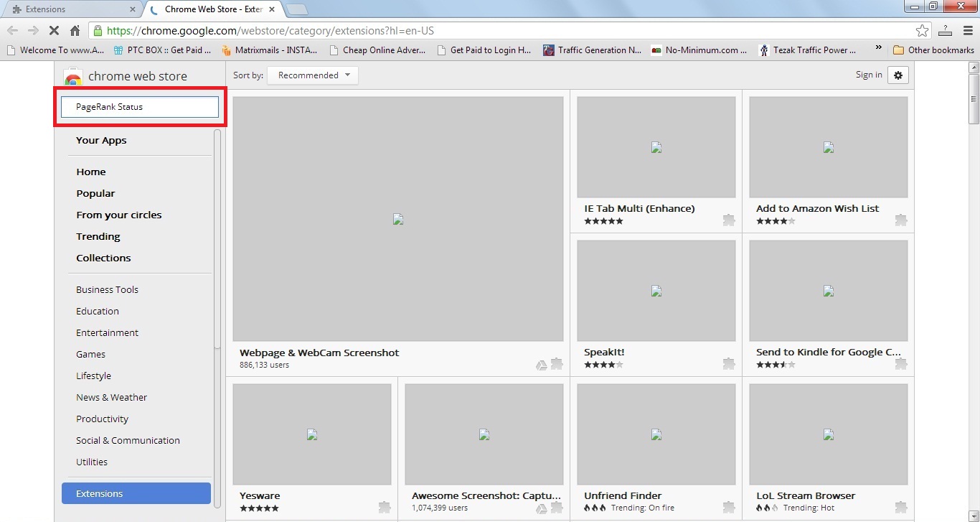Click the sidebar scrollbar thumb
The image size is (980, 522).
click(x=217, y=239)
